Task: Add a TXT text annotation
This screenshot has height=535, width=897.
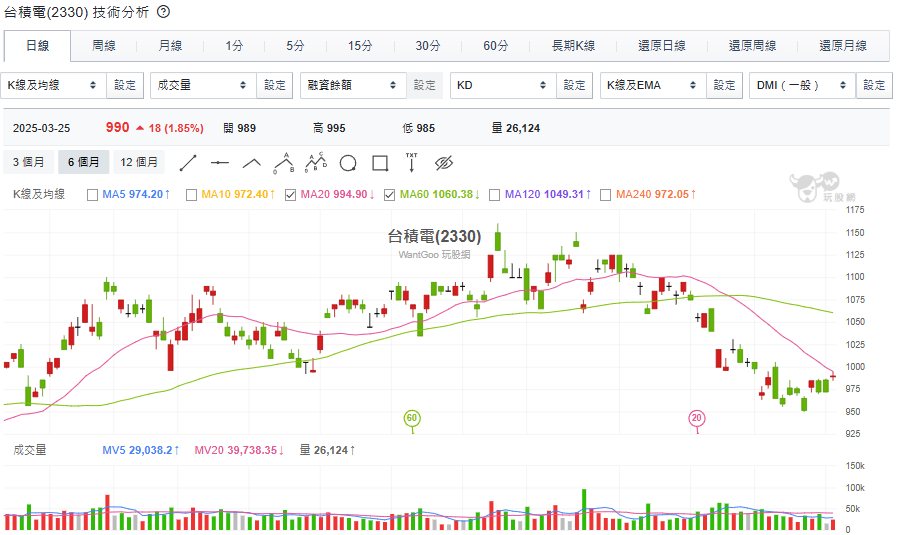Action: 411,161
